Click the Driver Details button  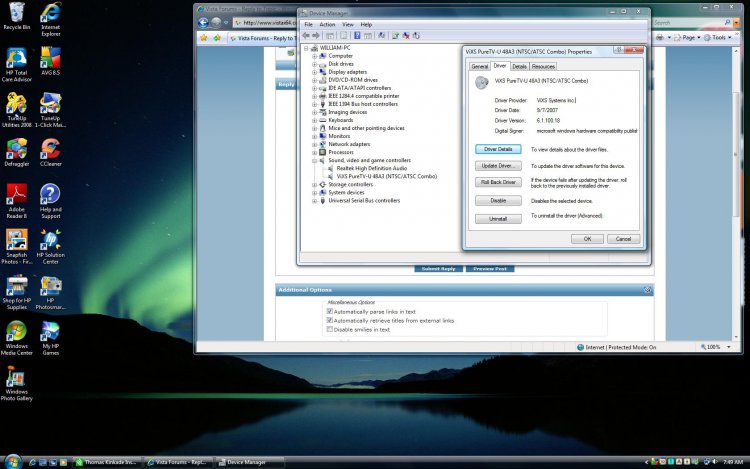[x=498, y=149]
